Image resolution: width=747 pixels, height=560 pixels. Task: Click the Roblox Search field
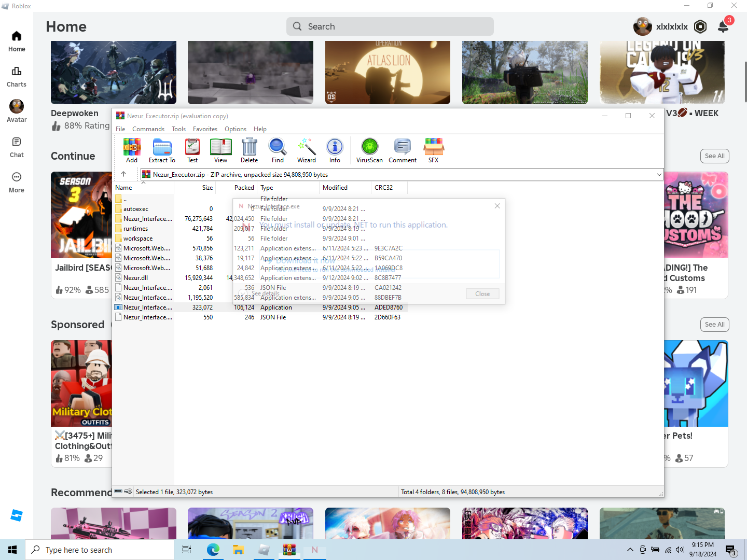tap(390, 26)
